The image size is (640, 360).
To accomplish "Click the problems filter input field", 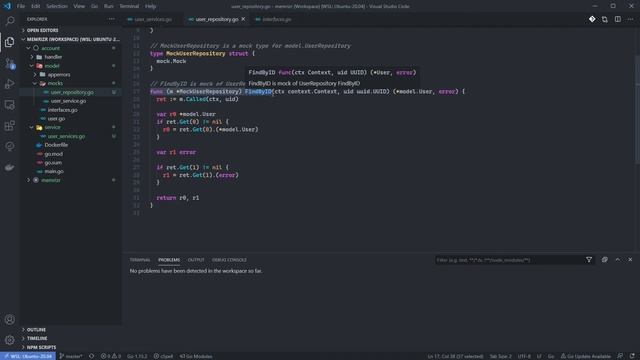I will pyautogui.click(x=509, y=260).
